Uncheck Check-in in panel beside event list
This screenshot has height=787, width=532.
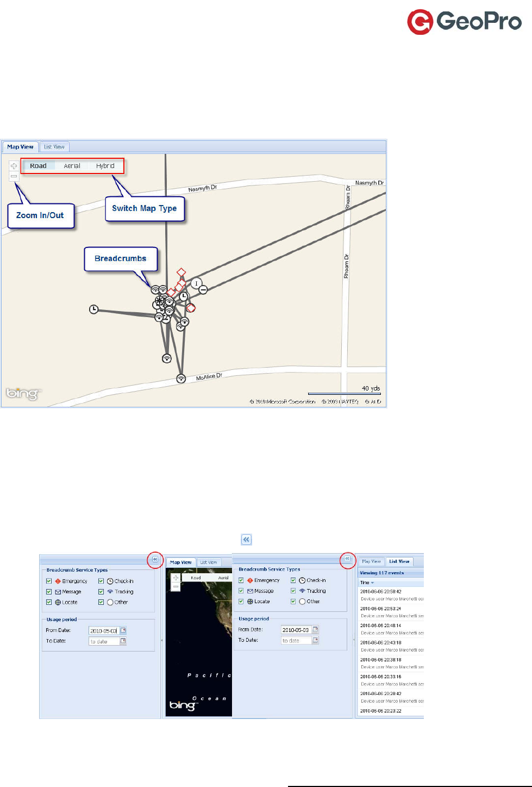coord(293,580)
